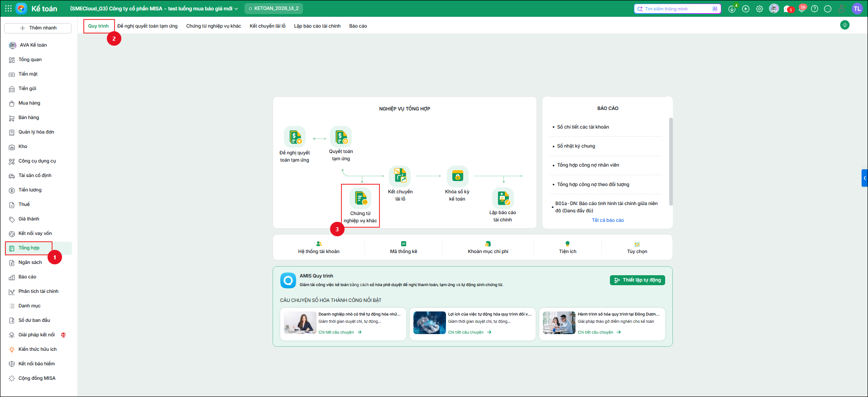Open the Khóa sổ kỳ kế toán icon
Viewport: 868px width, 397px height.
pos(457,177)
